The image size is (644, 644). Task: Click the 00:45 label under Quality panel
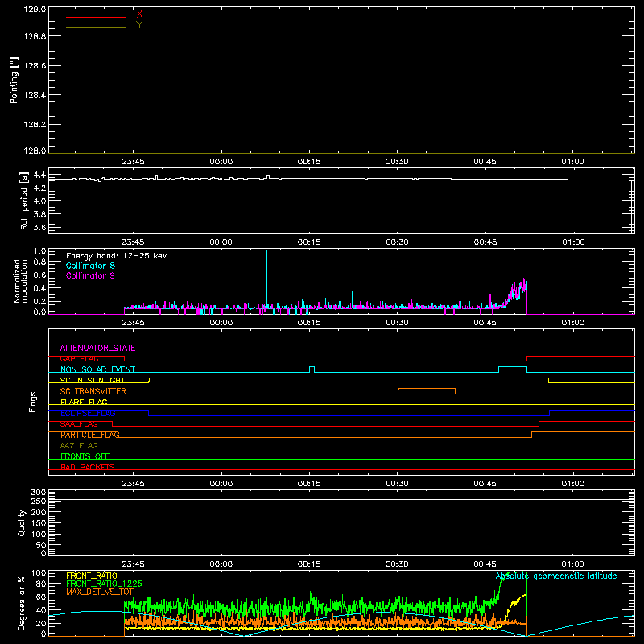point(485,564)
